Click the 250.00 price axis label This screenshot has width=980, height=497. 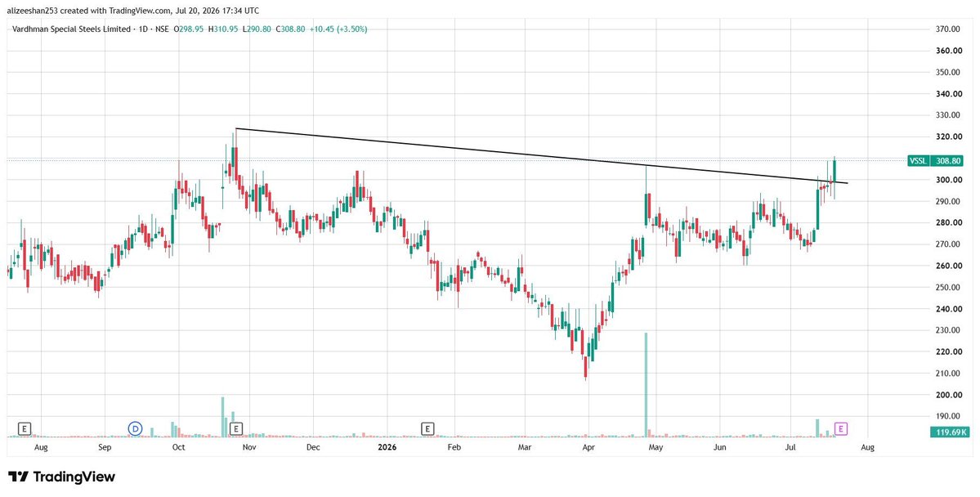pyautogui.click(x=948, y=288)
